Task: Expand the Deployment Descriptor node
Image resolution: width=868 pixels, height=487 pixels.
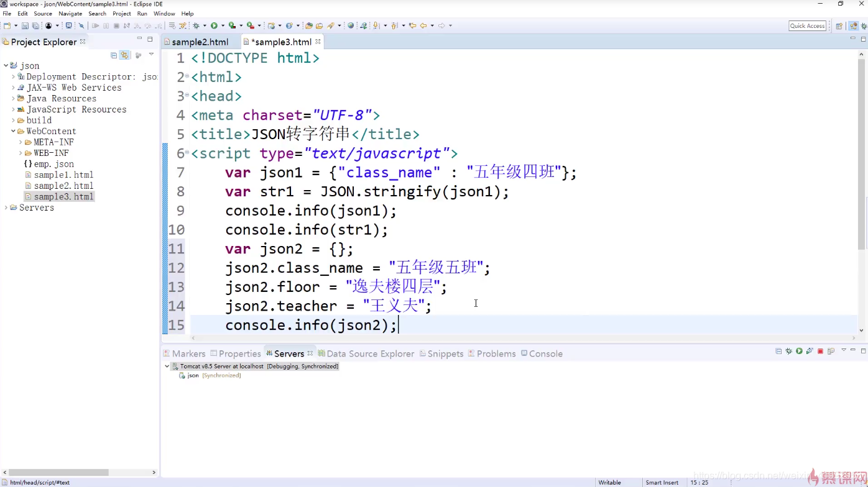Action: point(13,77)
